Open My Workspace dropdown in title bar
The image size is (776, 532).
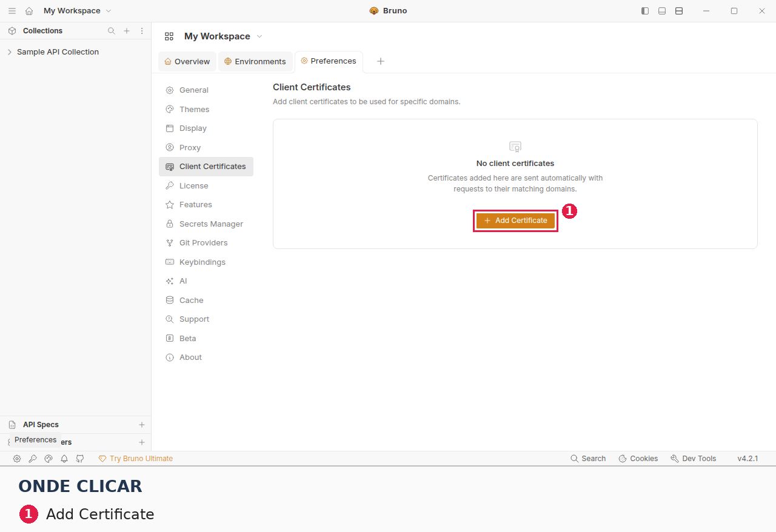pos(77,11)
